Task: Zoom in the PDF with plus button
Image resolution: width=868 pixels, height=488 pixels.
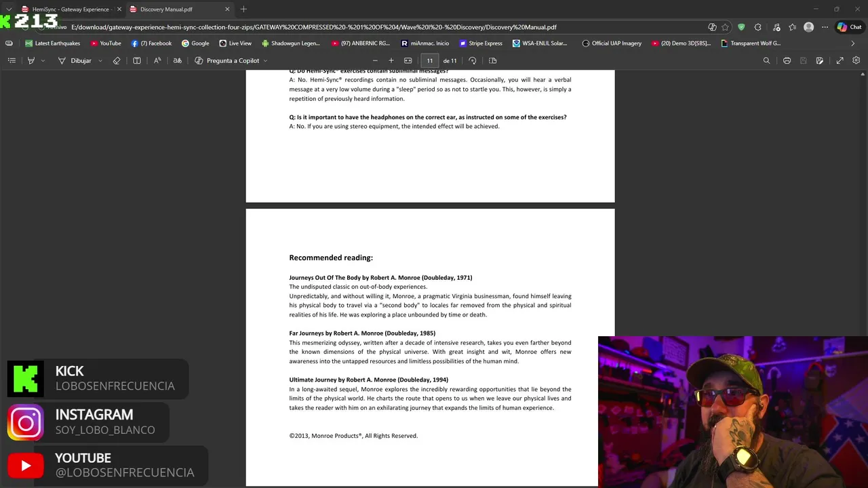Action: (x=391, y=60)
